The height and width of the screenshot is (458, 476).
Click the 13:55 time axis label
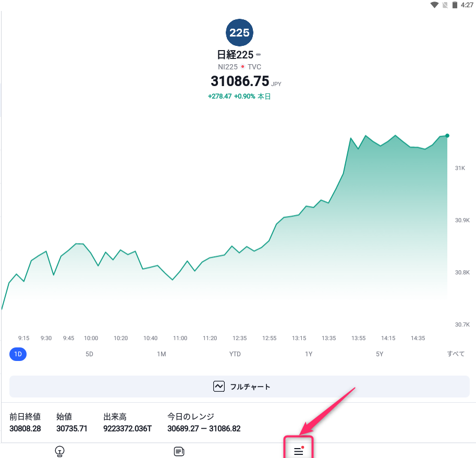point(359,338)
